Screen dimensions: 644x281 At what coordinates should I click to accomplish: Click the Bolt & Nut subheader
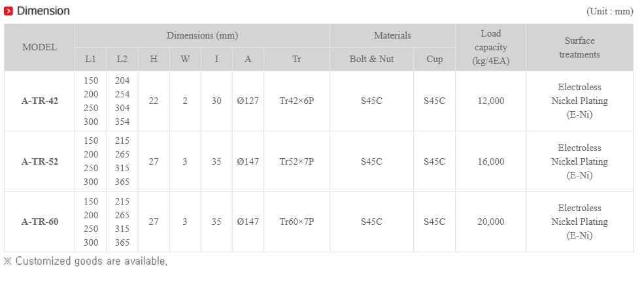pyautogui.click(x=372, y=59)
